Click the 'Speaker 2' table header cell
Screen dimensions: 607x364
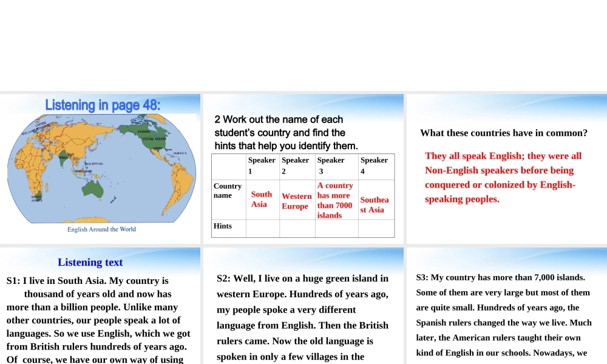pos(297,166)
